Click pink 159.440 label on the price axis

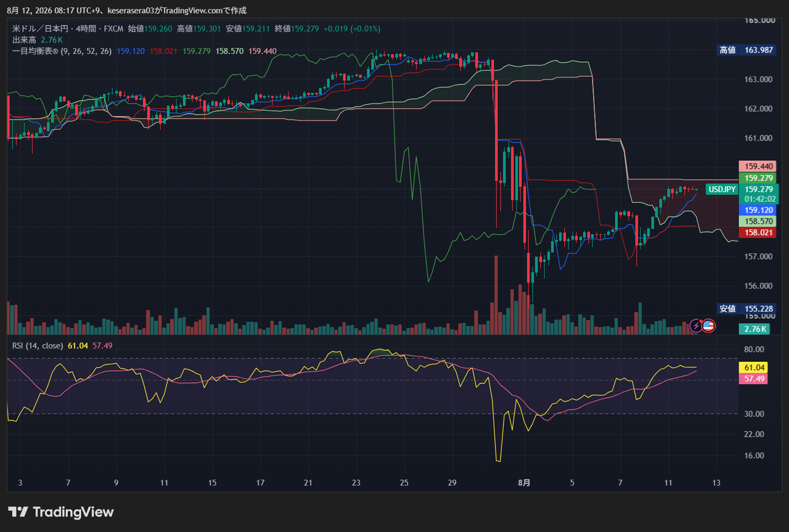[x=759, y=166]
